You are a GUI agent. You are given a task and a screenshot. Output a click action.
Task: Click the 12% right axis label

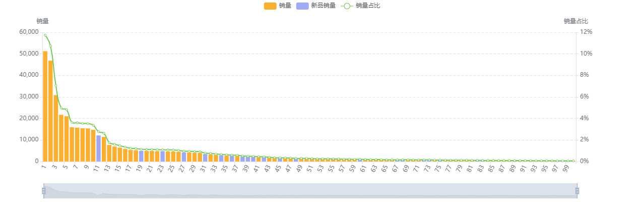(586, 32)
